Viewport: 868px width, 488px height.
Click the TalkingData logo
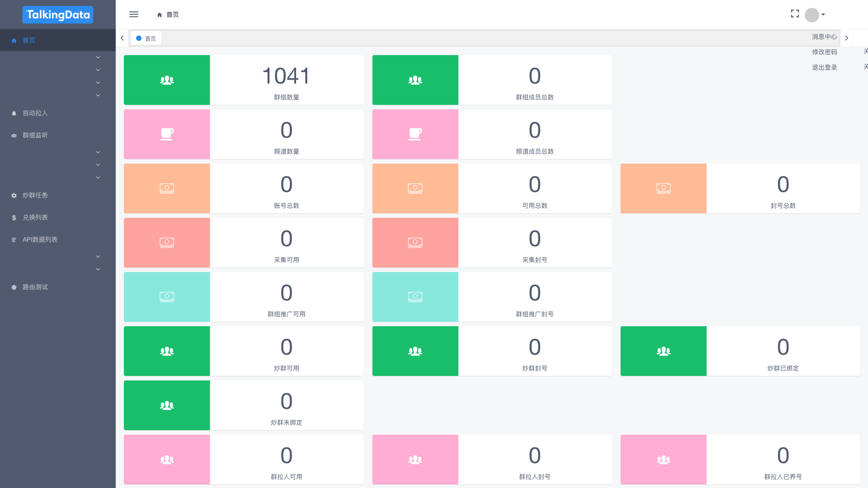point(58,14)
